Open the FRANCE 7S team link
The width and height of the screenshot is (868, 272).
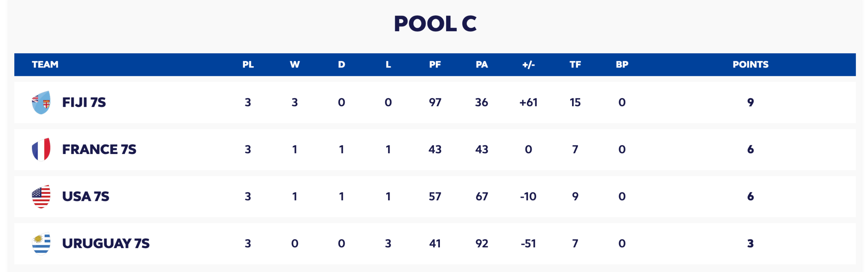(x=99, y=149)
